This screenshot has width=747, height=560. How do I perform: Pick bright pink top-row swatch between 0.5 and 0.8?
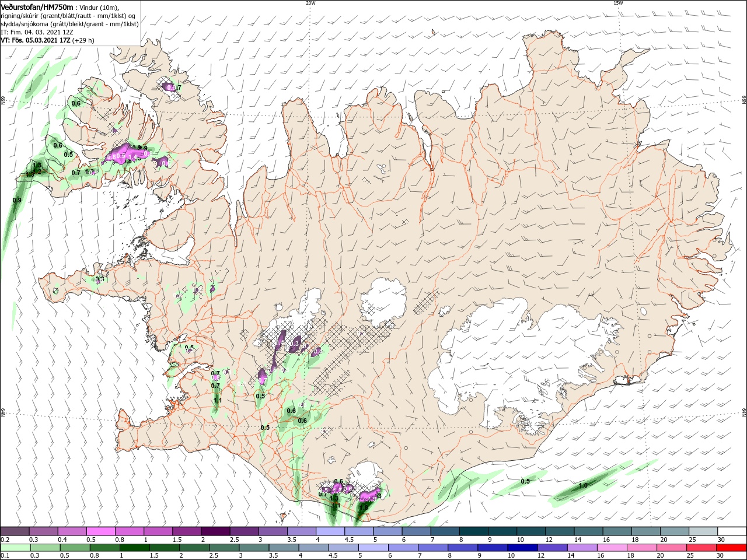click(101, 531)
